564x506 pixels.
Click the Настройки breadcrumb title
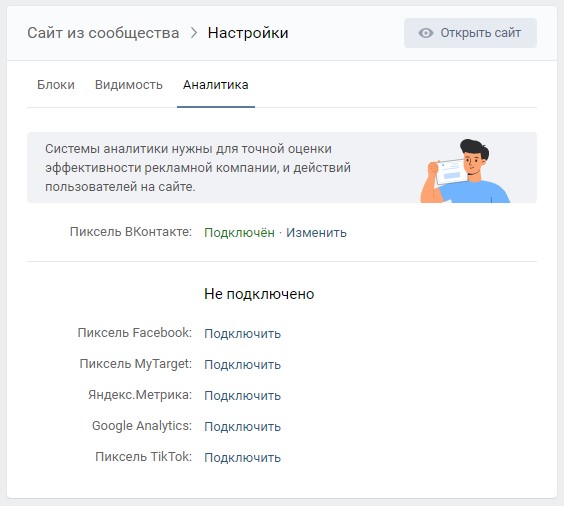(x=248, y=33)
